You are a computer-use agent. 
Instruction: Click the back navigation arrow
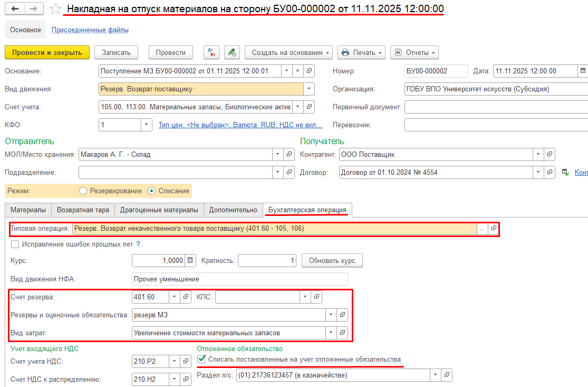(14, 9)
